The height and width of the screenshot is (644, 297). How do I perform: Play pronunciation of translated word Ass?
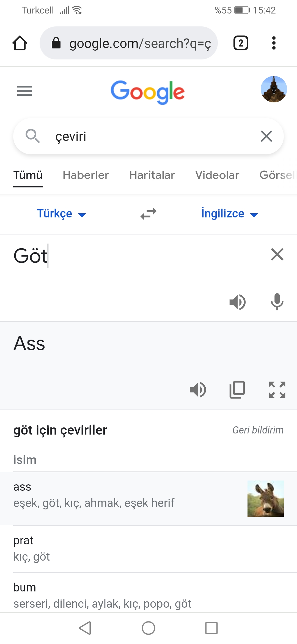pyautogui.click(x=198, y=390)
